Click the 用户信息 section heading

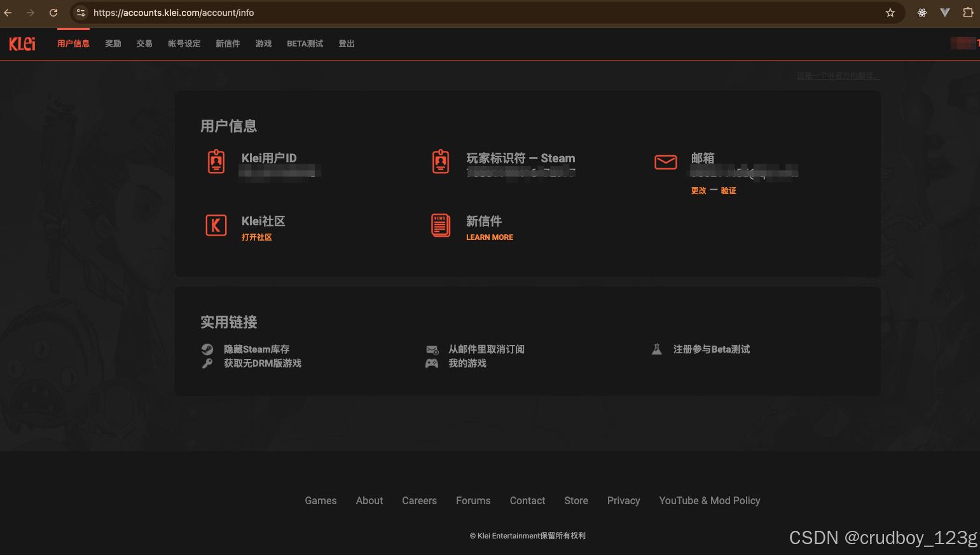229,126
